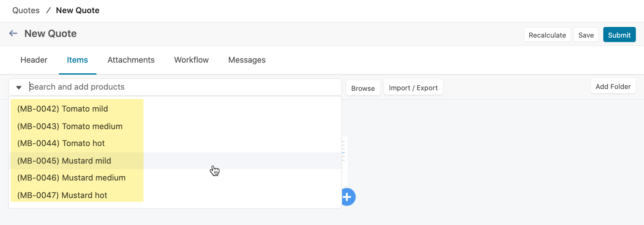The width and height of the screenshot is (644, 225).
Task: Save the new quote
Action: point(586,35)
